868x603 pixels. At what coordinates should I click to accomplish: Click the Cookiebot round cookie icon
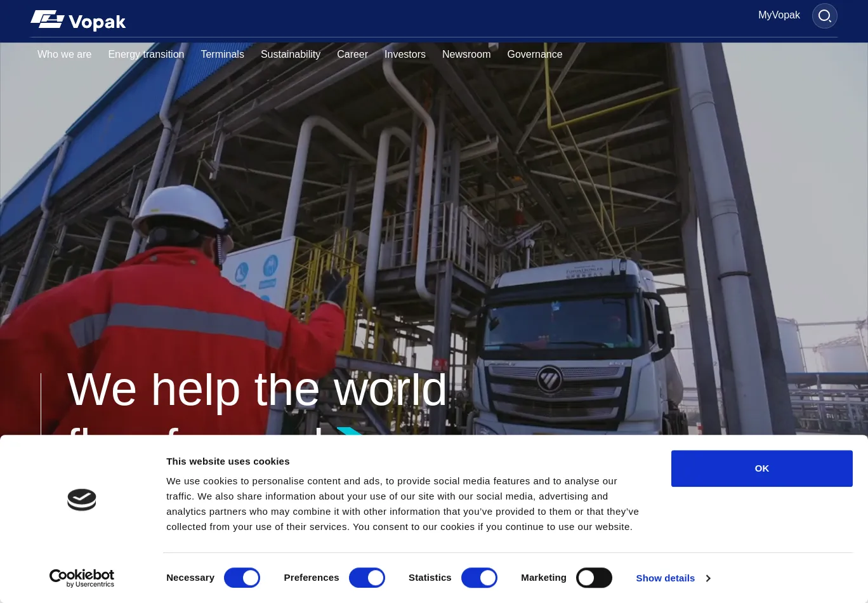pos(82,500)
